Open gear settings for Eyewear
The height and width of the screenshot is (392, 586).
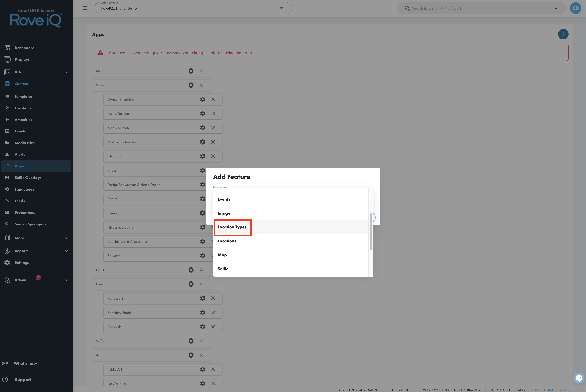click(203, 213)
